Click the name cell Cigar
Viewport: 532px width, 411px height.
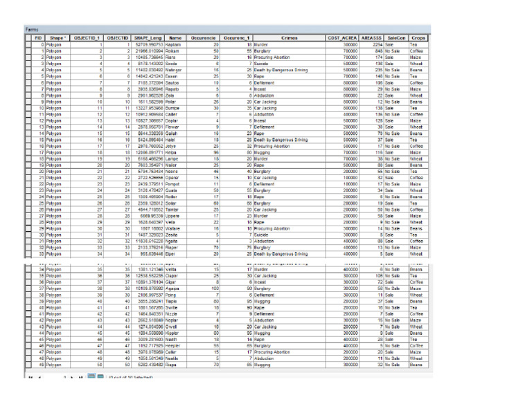pos(175,282)
